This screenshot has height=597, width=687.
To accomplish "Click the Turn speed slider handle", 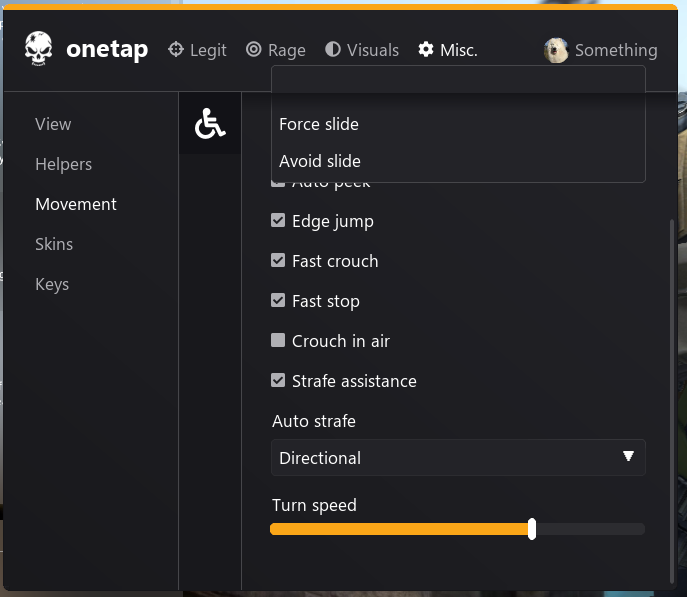I will (531, 529).
